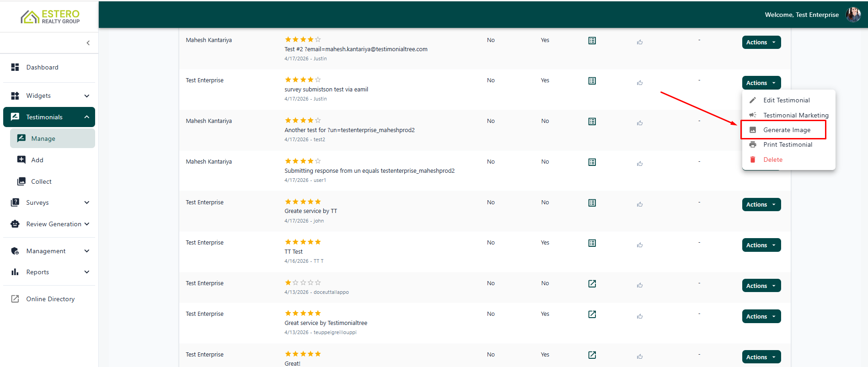Click thumbs-up icon on survey submission test row
Screen dimensions: 868x367
click(x=640, y=83)
